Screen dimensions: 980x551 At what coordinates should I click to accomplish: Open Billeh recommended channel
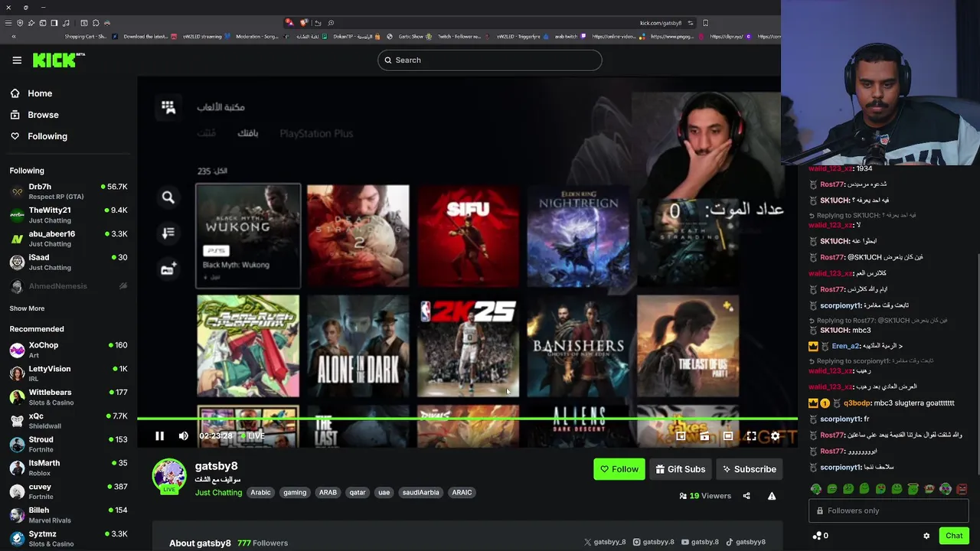[x=68, y=515]
